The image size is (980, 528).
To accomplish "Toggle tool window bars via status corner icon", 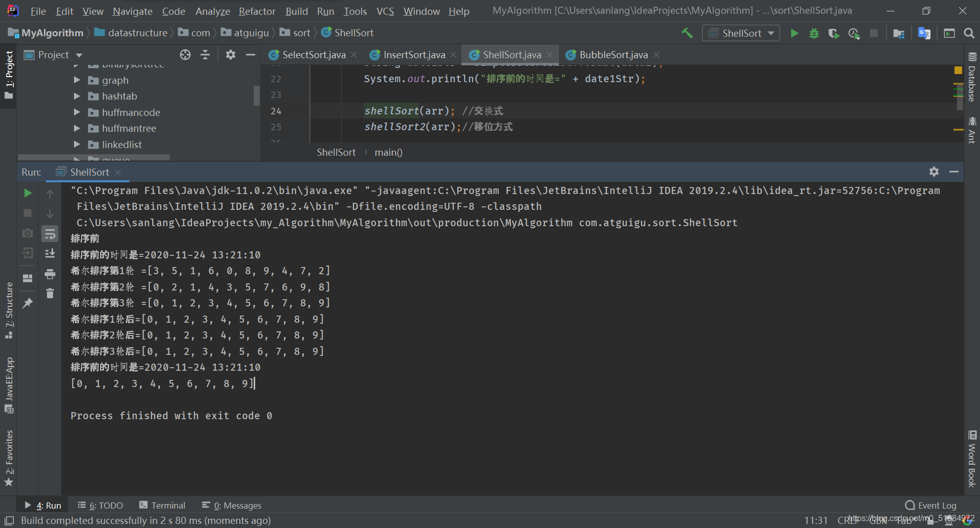I will (9, 520).
